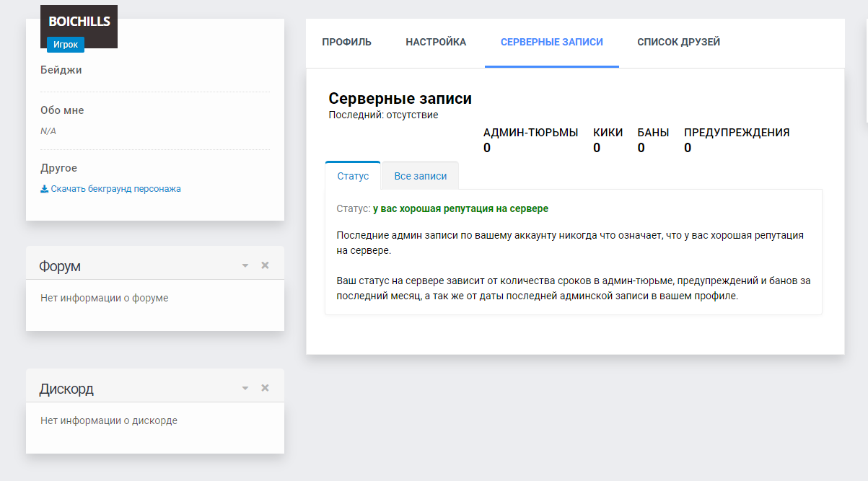
Task: Close the Дискорд panel
Action: (x=265, y=388)
